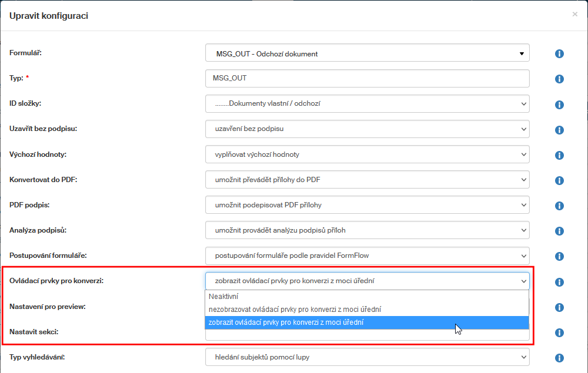The height and width of the screenshot is (373, 588).
Task: Close the Upravit konfiguraci dialog
Action: [x=574, y=14]
